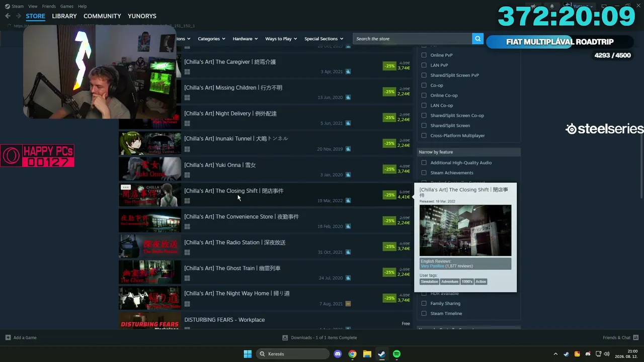The height and width of the screenshot is (362, 644).
Task: Click review icon on Missing Children row
Action: 348,98
